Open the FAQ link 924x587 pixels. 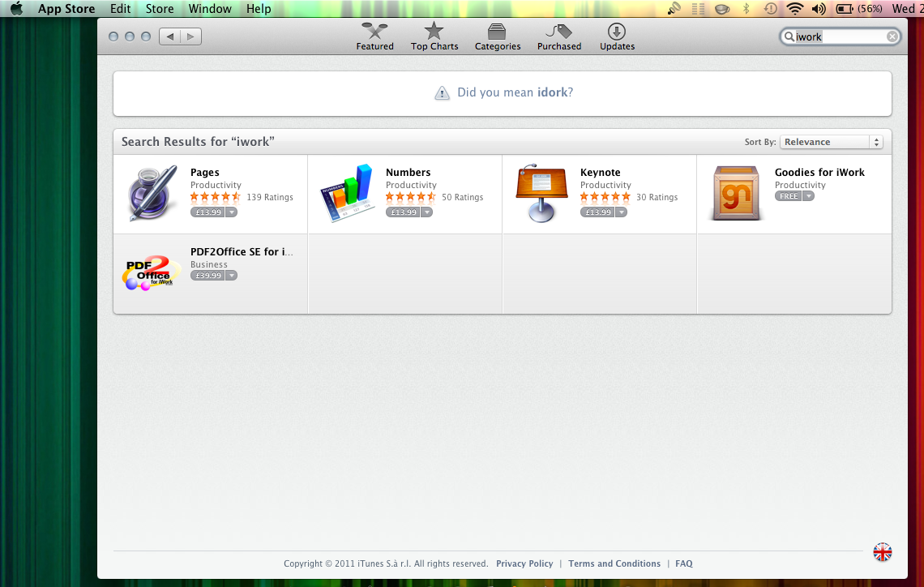683,564
